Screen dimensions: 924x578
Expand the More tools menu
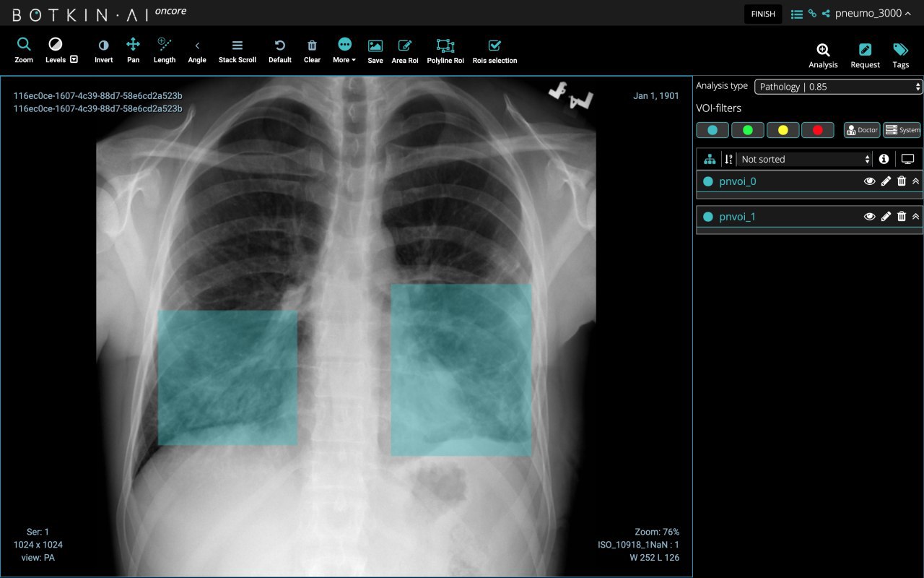coord(344,51)
